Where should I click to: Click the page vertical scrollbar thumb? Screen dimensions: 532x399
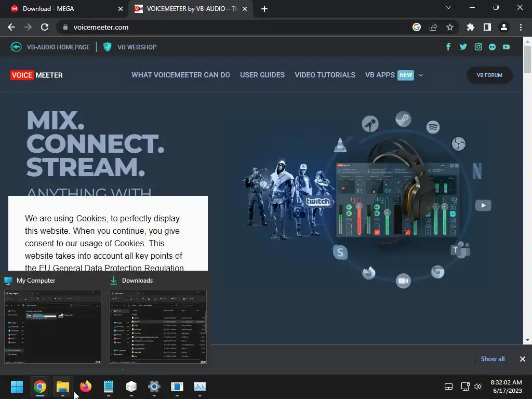pyautogui.click(x=527, y=59)
